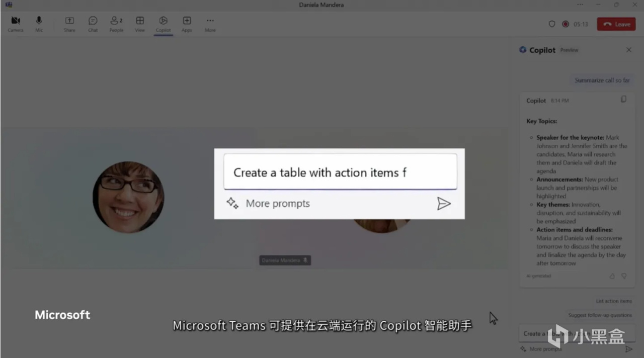Click the Daniela Mandera name label

[285, 260]
